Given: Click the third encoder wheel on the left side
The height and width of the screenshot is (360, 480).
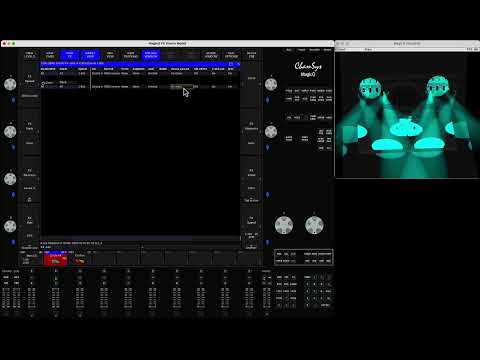Looking at the screenshot, I should tap(10, 179).
